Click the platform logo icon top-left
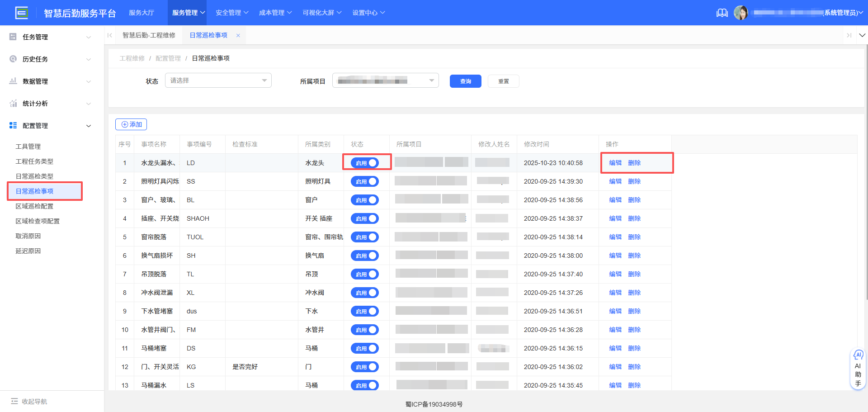868x412 pixels. tap(21, 12)
